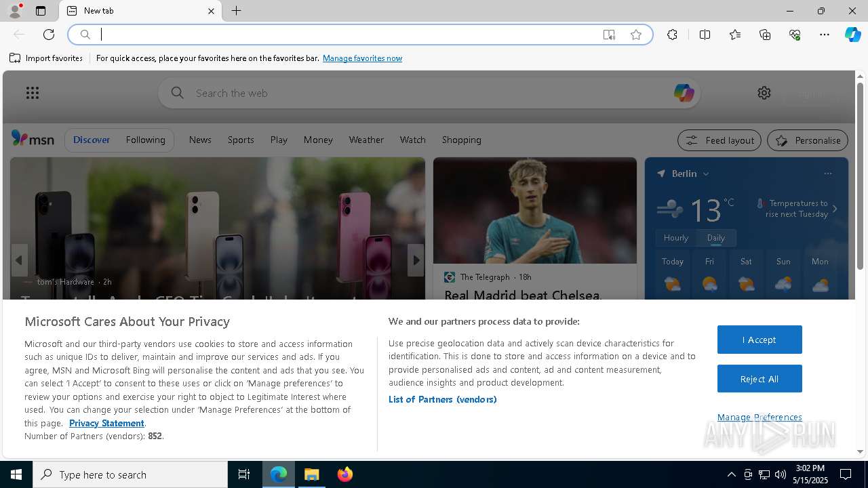The width and height of the screenshot is (868, 488).
Task: Open Privacy Statement link
Action: click(x=106, y=423)
